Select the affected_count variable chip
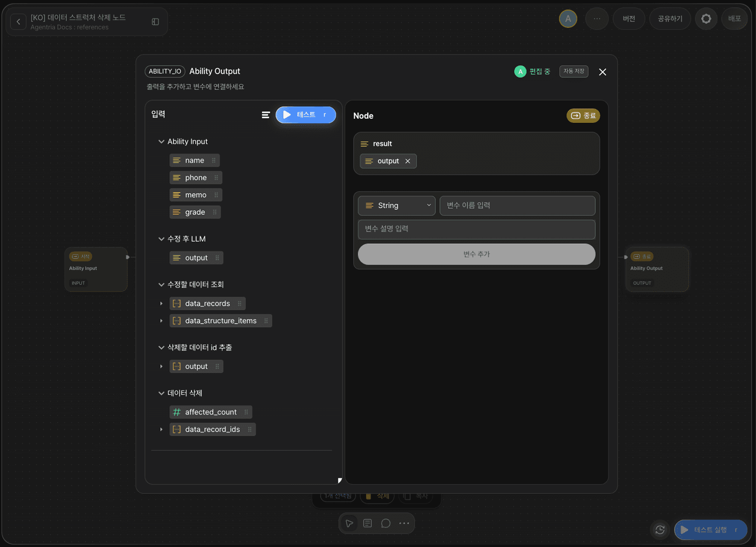Screen dimensions: 756x547 (x=210, y=412)
